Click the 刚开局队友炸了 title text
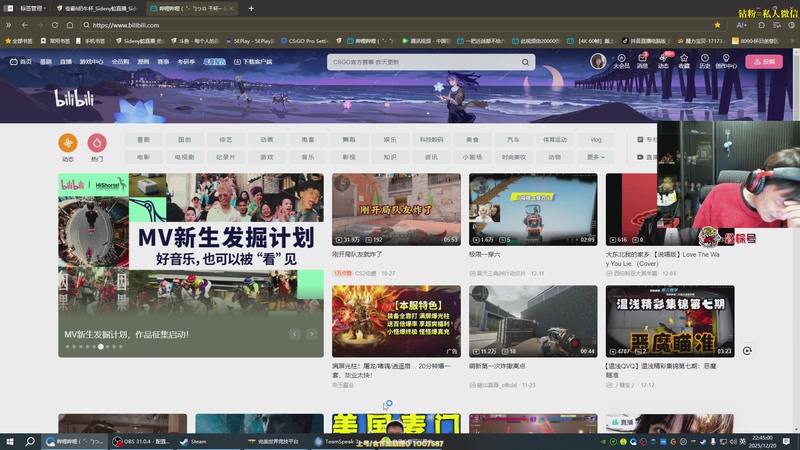The width and height of the screenshot is (800, 450). [x=357, y=254]
